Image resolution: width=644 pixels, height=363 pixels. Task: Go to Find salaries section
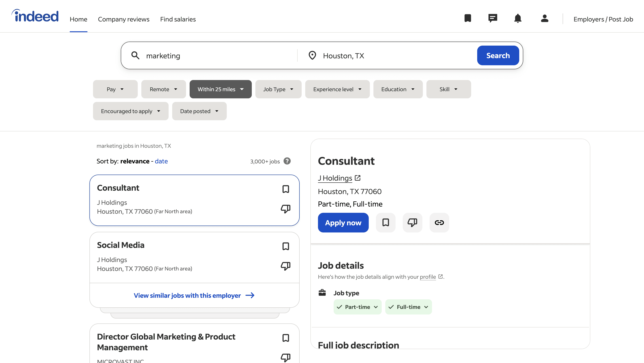(x=178, y=19)
